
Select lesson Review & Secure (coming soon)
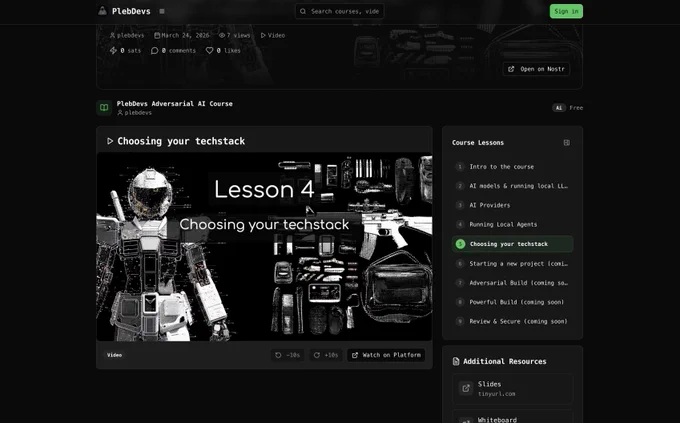512,321
